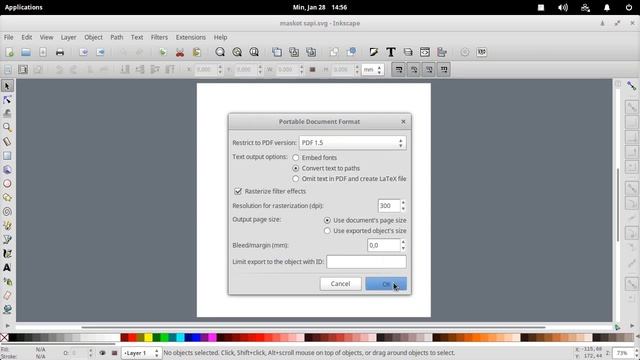The width and height of the screenshot is (640, 360).
Task: Pick the yellow palette swatch
Action: [148, 338]
